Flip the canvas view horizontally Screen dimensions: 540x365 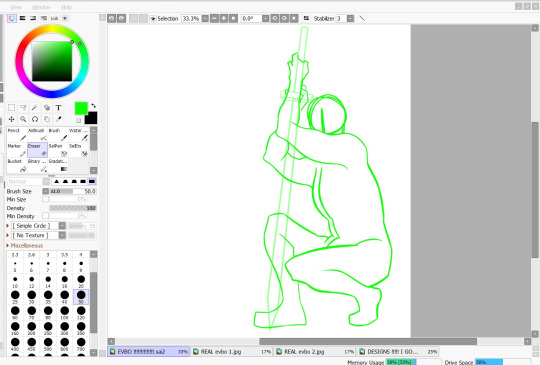(x=306, y=18)
